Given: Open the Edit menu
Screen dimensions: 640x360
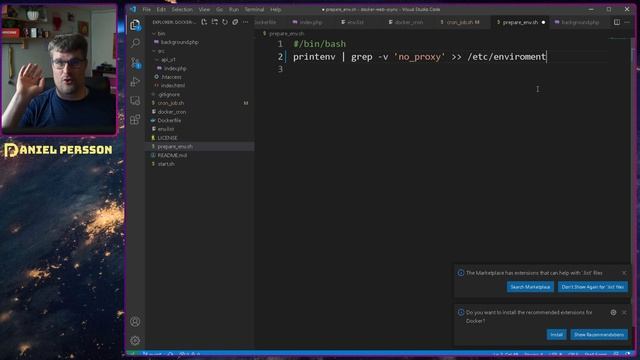Looking at the screenshot, I should click(x=161, y=9).
